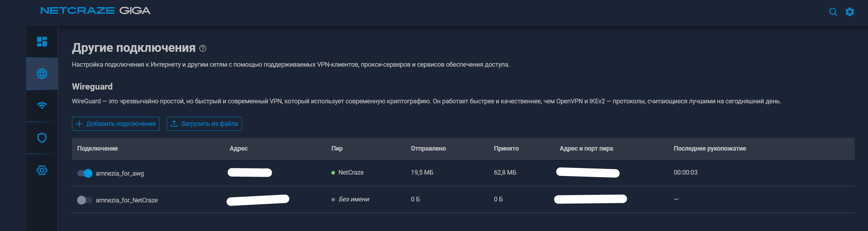Click the Добавить подключение button
The image size is (868, 231).
pyautogui.click(x=116, y=124)
